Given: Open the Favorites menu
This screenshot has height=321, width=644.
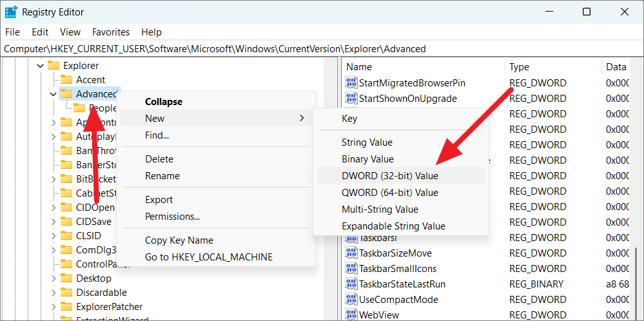Looking at the screenshot, I should [x=111, y=32].
